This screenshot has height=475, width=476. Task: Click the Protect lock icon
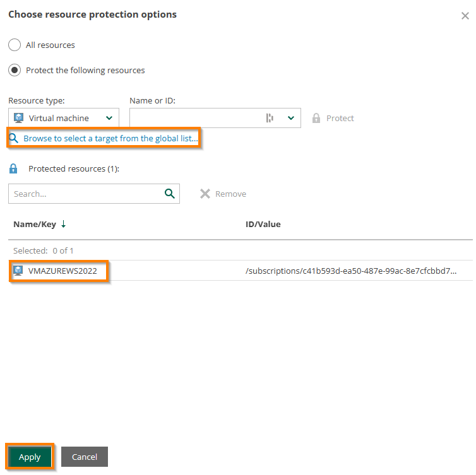(316, 118)
